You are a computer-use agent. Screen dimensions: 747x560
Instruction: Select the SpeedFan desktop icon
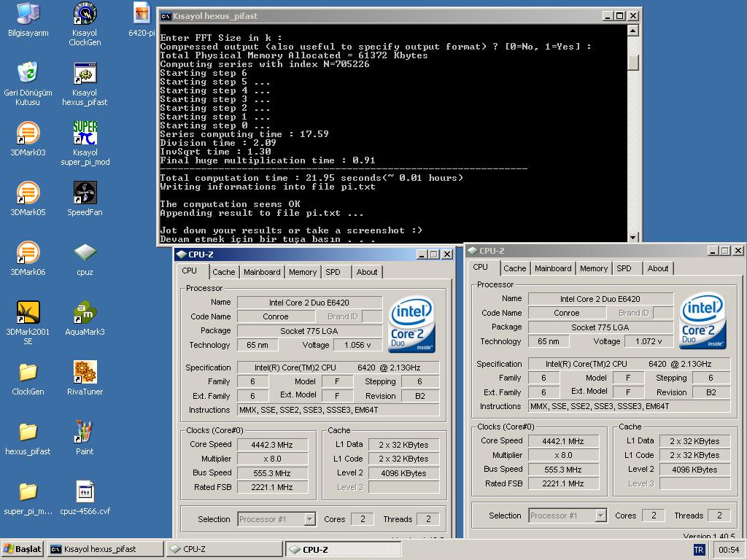[x=85, y=198]
